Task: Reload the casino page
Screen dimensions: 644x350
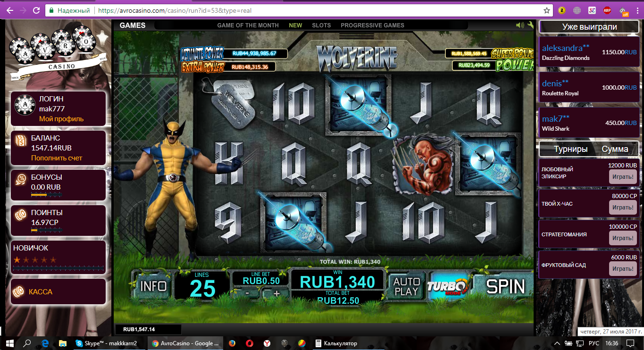Action: (37, 10)
